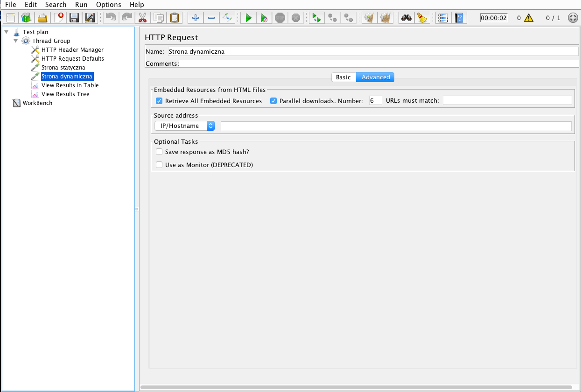
Task: Toggle the Parallel downloads checkbox
Action: (x=273, y=101)
